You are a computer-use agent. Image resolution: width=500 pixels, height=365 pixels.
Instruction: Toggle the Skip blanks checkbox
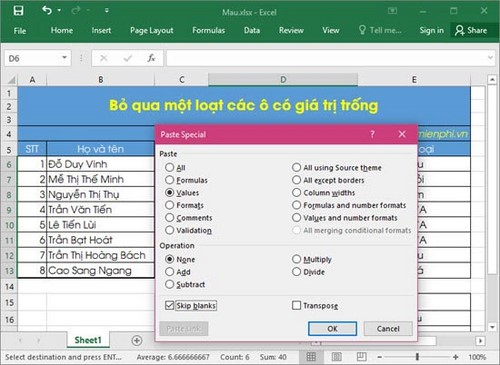pos(170,305)
